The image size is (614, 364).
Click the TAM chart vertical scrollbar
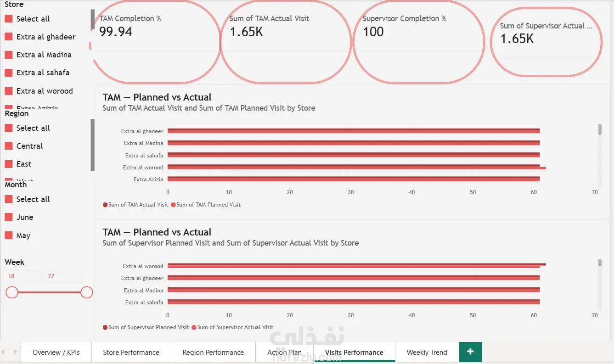coord(600,129)
